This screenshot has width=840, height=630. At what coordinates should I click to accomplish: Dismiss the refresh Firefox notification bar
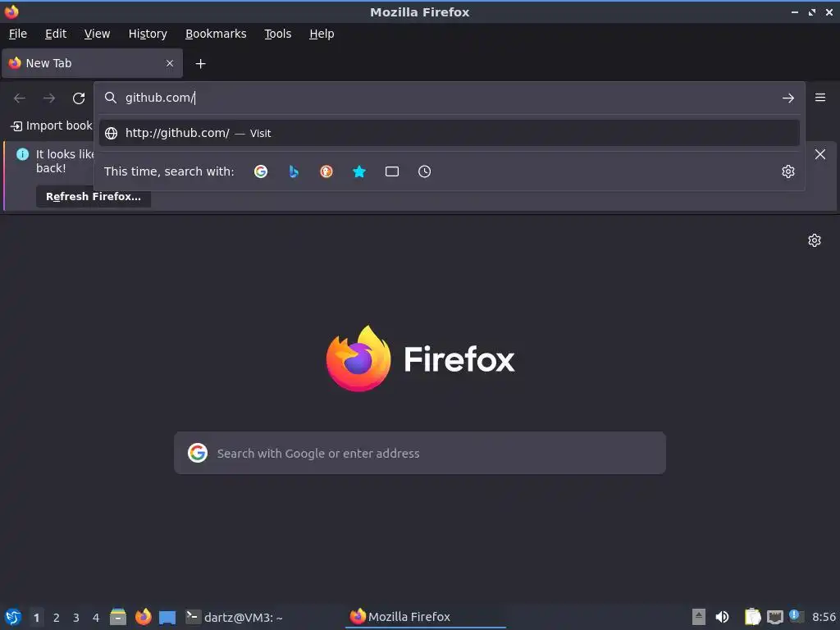[x=820, y=154]
